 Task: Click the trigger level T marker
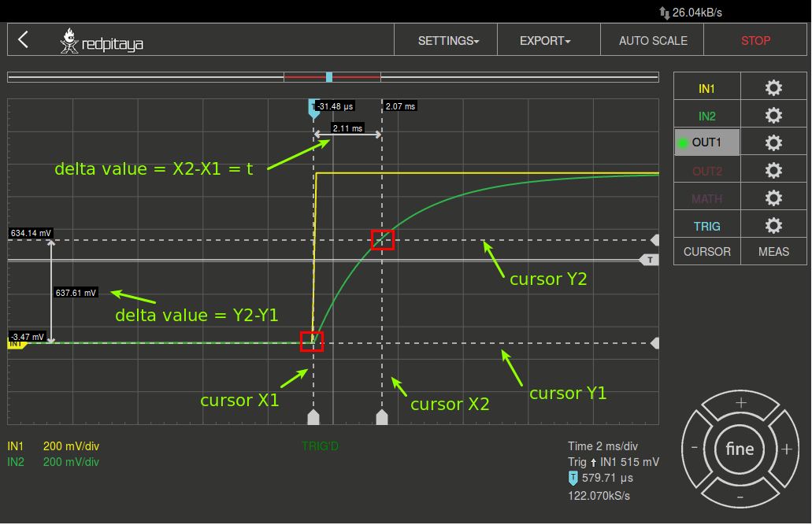tap(650, 260)
